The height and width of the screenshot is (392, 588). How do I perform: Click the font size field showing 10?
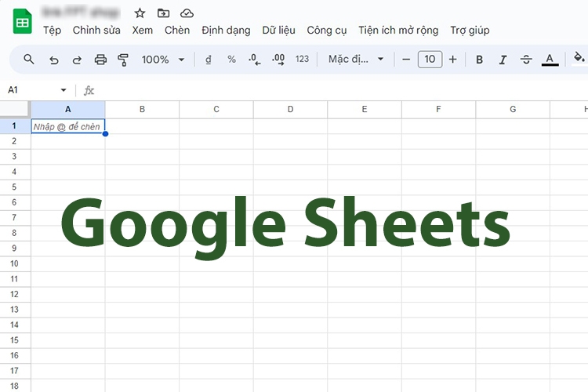pyautogui.click(x=430, y=60)
